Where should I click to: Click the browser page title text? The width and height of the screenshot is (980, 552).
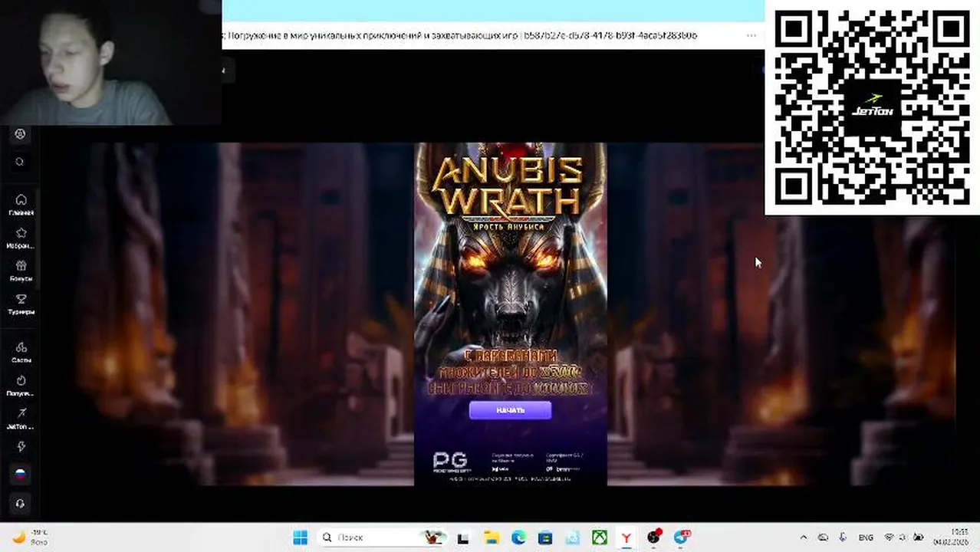click(459, 35)
